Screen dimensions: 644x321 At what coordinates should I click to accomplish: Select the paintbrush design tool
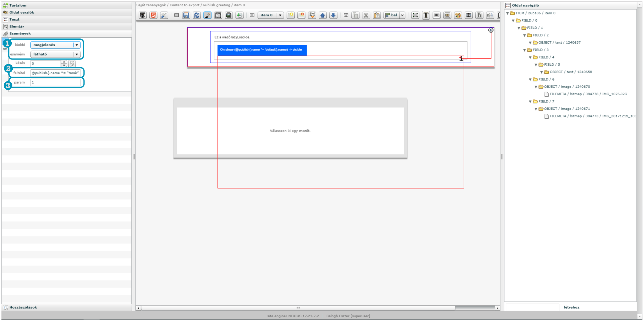point(207,15)
